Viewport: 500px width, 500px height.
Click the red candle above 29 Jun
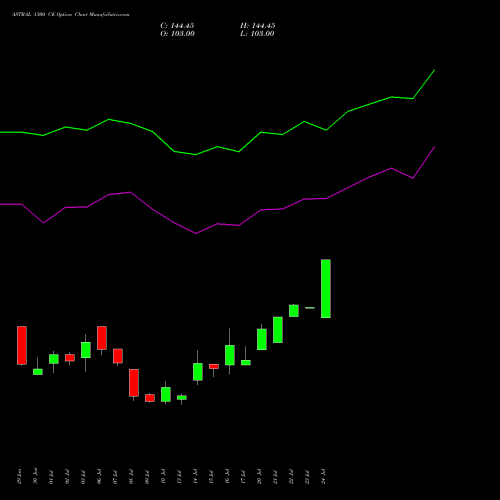[x=22, y=345]
